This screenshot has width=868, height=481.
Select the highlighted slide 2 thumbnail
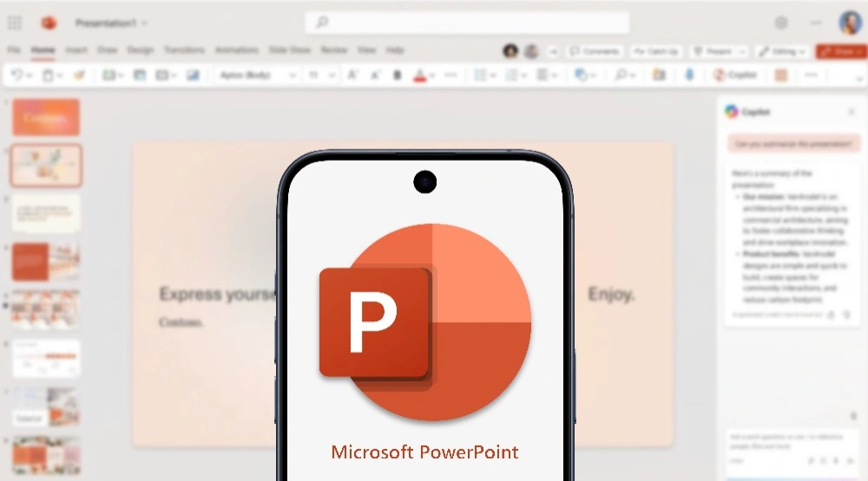pyautogui.click(x=46, y=165)
